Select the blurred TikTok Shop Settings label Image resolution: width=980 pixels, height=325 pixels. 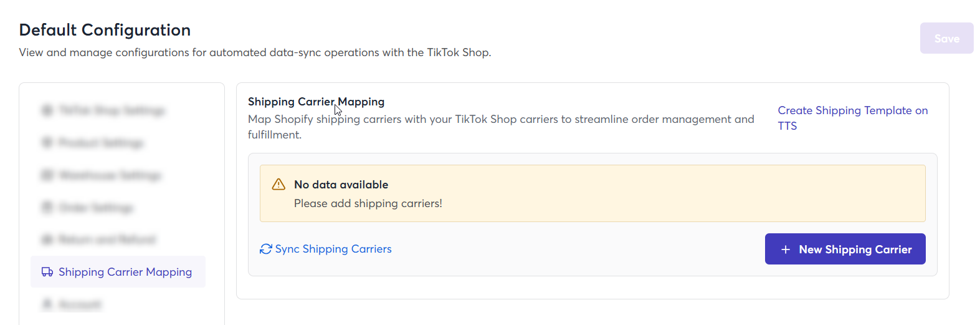[x=112, y=110]
